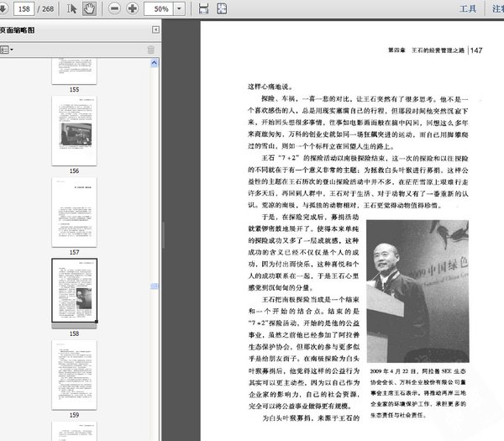The image size is (504, 441).
Task: Collapse the page thumbnails panel
Action: coord(155,29)
